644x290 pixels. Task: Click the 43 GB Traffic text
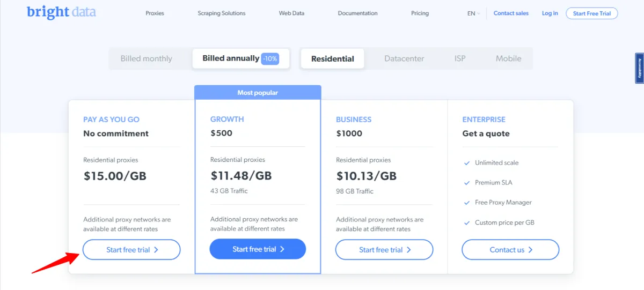(229, 191)
